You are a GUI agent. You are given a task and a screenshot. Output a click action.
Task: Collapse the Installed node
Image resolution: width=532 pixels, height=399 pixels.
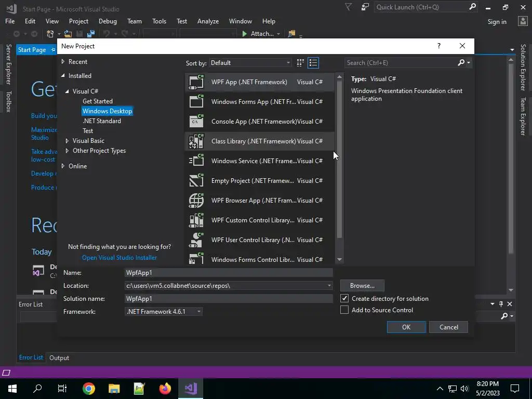pos(63,76)
